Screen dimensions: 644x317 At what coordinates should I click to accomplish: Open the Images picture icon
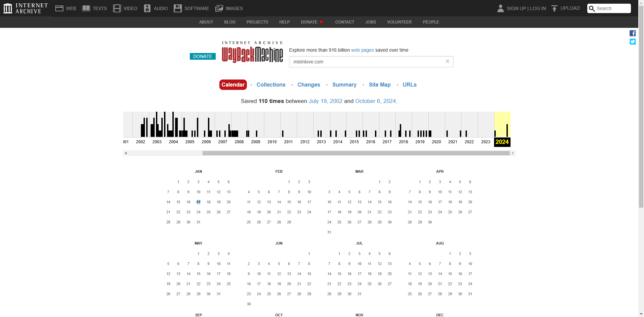click(219, 8)
